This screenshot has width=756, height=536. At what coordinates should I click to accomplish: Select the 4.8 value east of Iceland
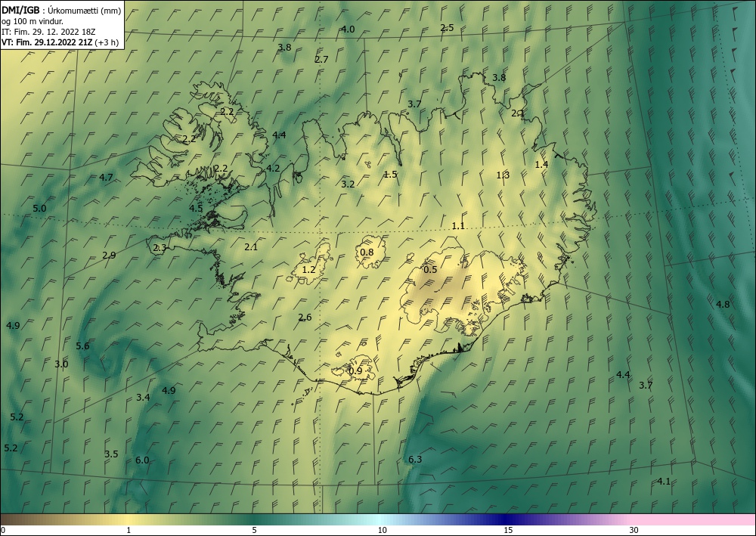(723, 304)
